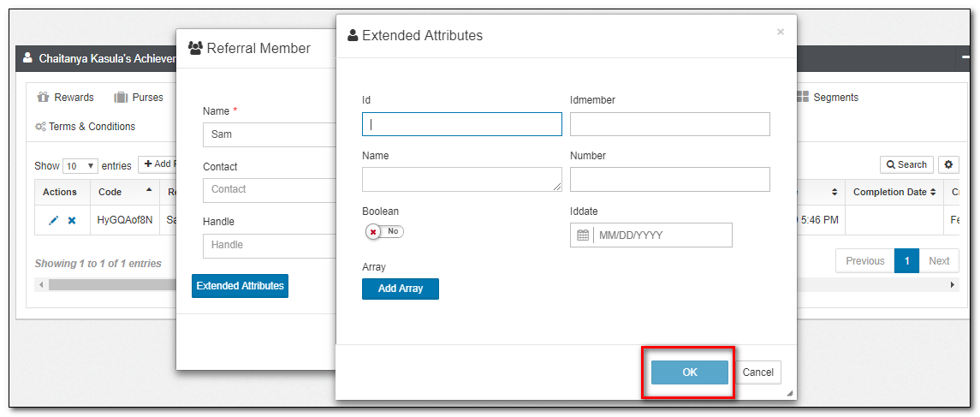Click the pencil edit icon for HyGQAof8N
This screenshot has height=417, width=980.
tap(53, 220)
